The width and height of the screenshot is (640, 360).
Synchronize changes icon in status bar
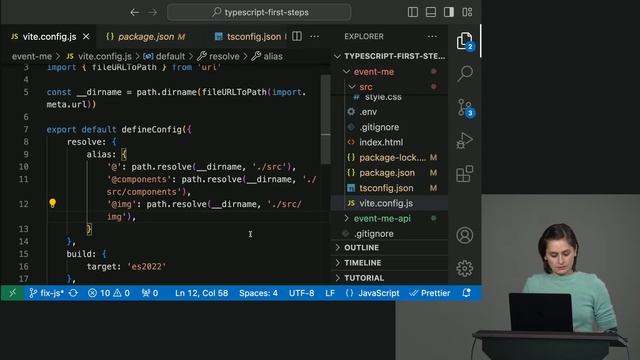(73, 293)
